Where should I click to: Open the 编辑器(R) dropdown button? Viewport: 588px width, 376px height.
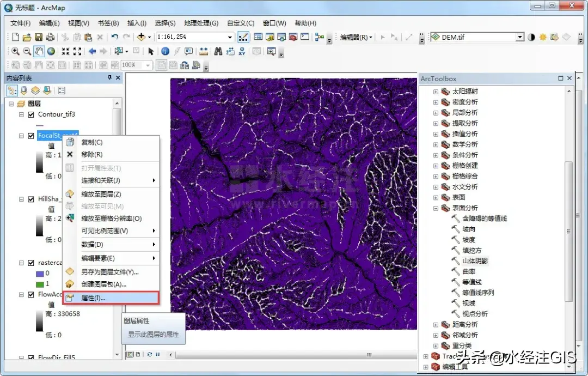coord(356,37)
